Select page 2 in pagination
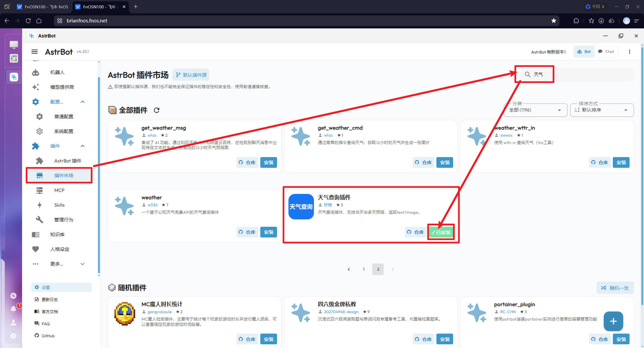 (378, 269)
